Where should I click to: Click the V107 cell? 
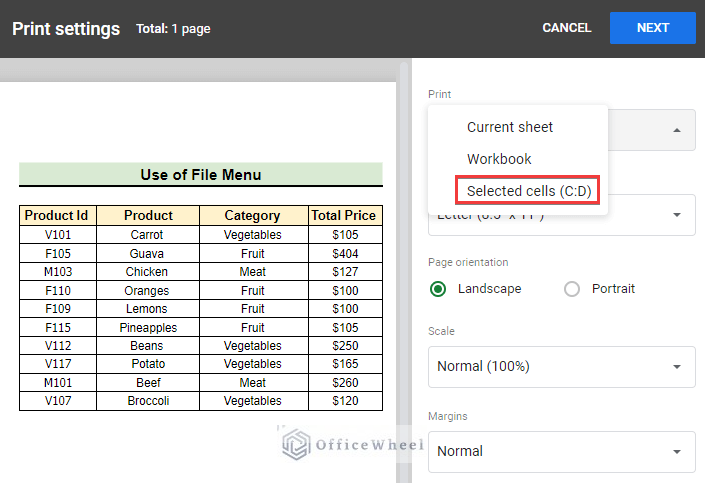point(58,401)
